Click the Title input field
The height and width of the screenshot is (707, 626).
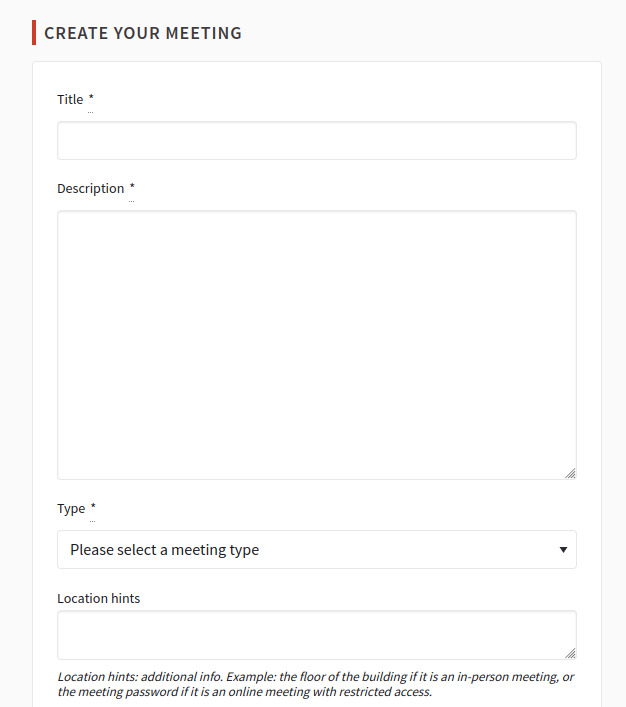click(317, 140)
